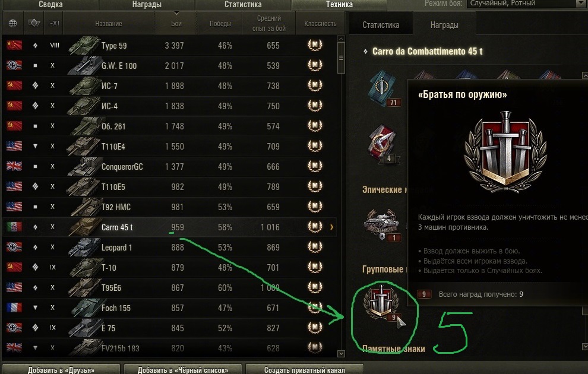This screenshot has width=588, height=374.
Task: Click the globe nation filter column icon
Action: [x=12, y=23]
